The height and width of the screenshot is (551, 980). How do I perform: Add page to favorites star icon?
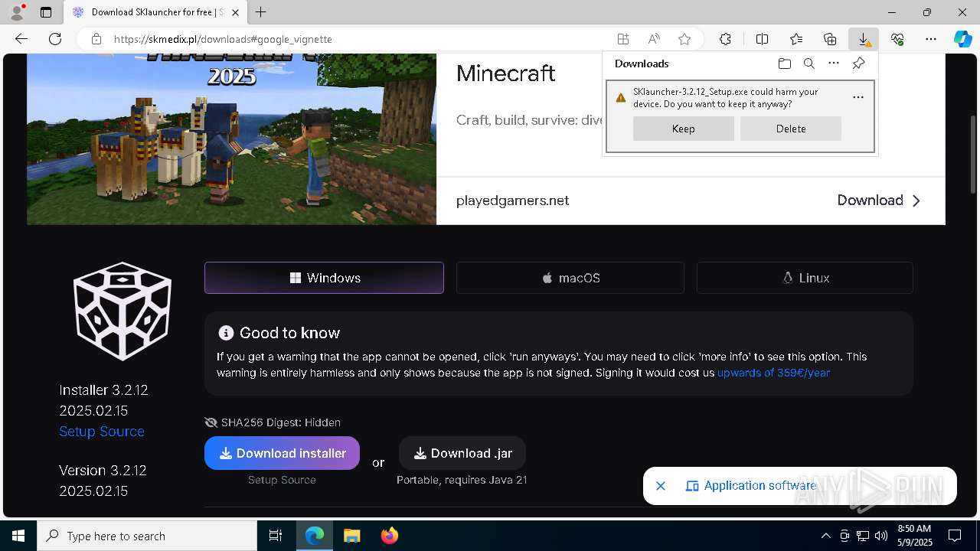coord(684,39)
